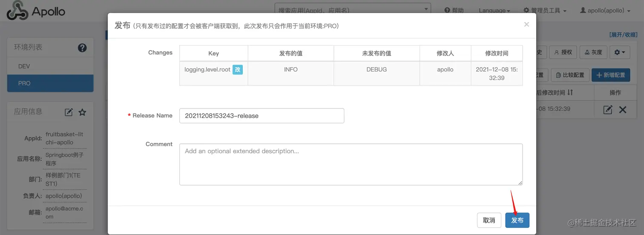The height and width of the screenshot is (235, 644).
Task: Click the 发布的值 column header
Action: click(x=291, y=53)
